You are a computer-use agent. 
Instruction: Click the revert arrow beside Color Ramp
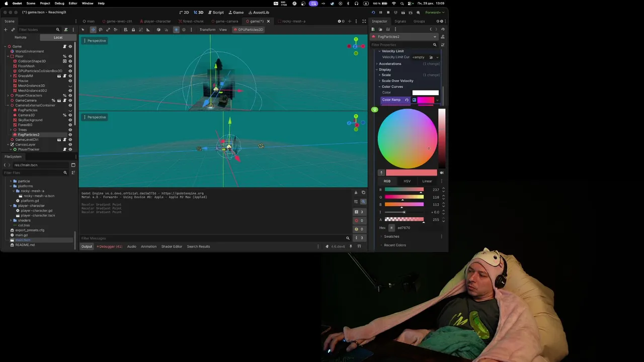[x=407, y=100]
